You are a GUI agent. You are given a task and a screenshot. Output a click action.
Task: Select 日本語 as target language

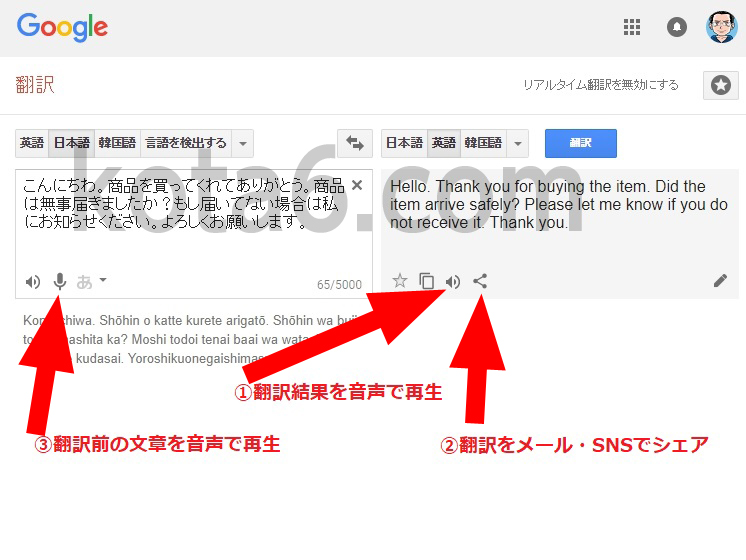coord(404,143)
